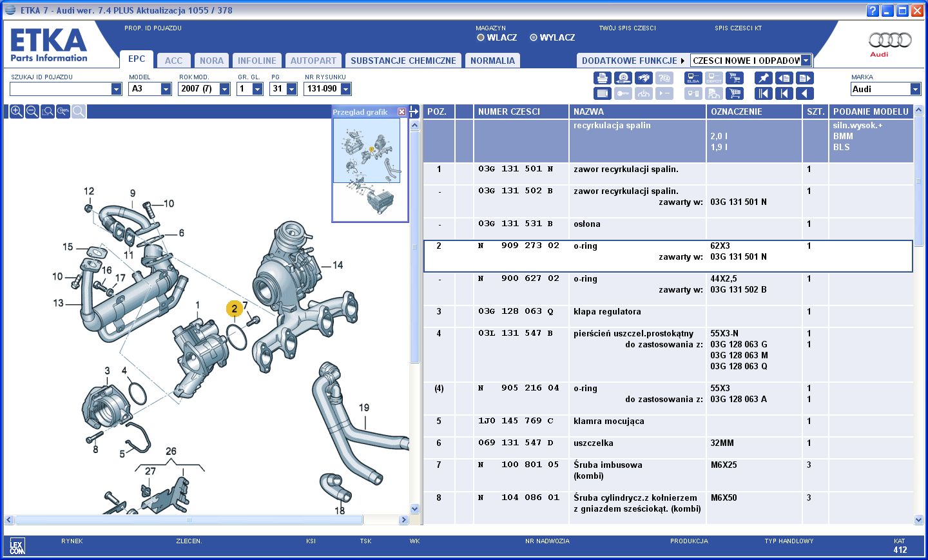
Task: Open the PG 31 dropdown
Action: (291, 89)
